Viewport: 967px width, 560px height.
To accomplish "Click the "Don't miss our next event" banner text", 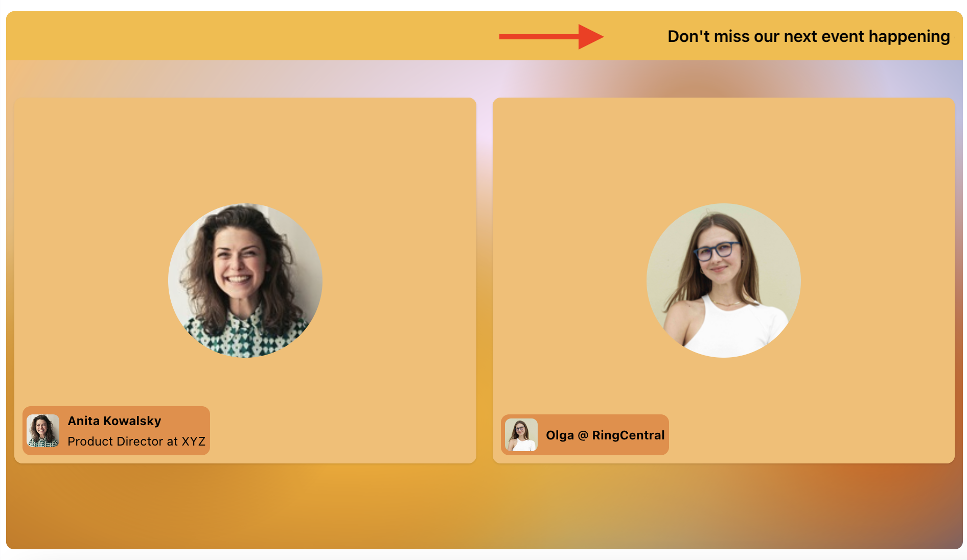I will (809, 36).
